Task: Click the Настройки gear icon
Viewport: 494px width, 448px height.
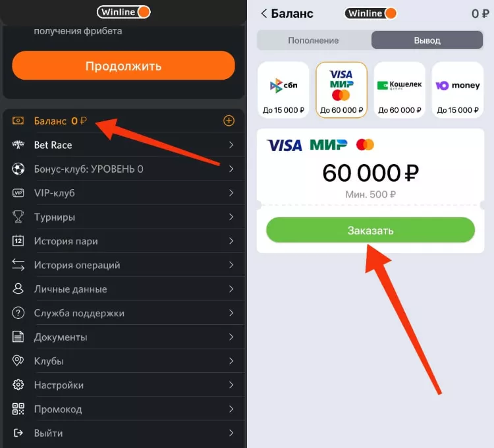Action: 18,385
